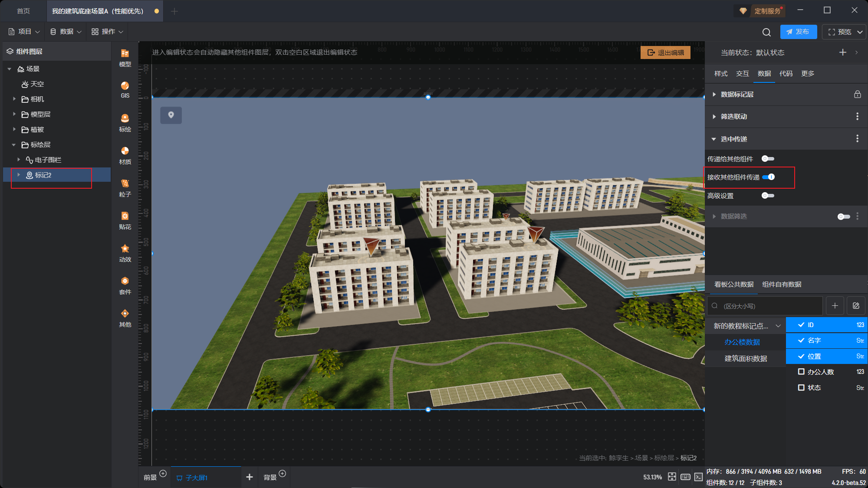Click the 退出编辑 button
The height and width of the screenshot is (488, 868).
click(x=665, y=52)
